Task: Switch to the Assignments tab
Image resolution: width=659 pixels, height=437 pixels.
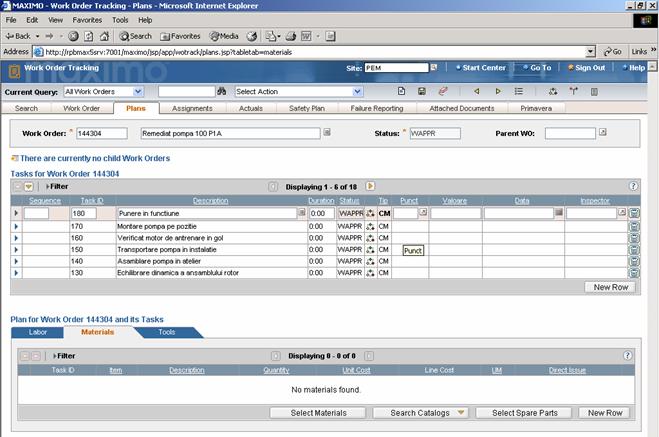Action: [x=192, y=108]
